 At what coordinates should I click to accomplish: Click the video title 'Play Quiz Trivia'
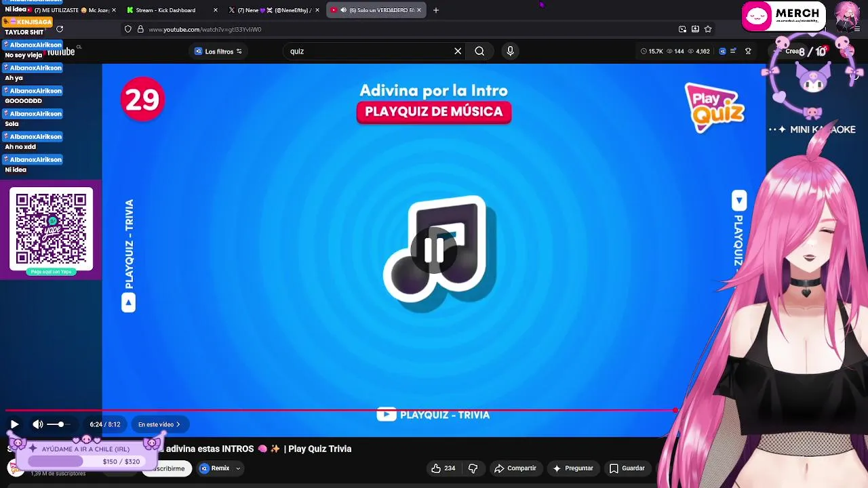pos(319,449)
